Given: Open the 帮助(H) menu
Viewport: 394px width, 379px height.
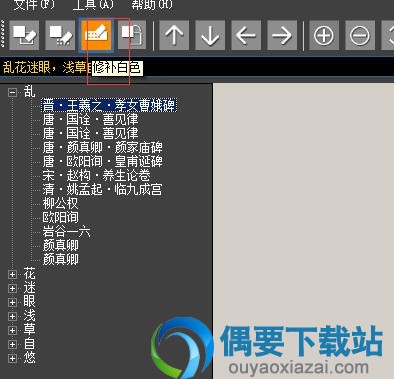Looking at the screenshot, I should (x=152, y=4).
